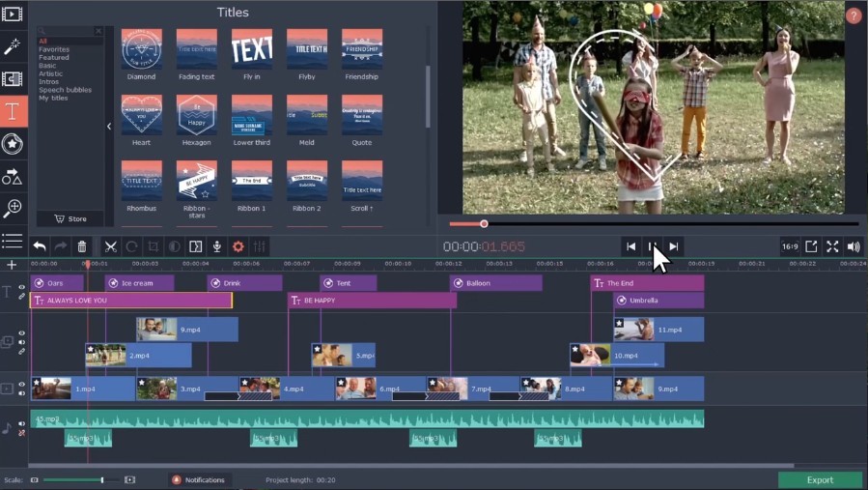The image size is (868, 490).
Task: Select the Basic category
Action: (x=47, y=66)
